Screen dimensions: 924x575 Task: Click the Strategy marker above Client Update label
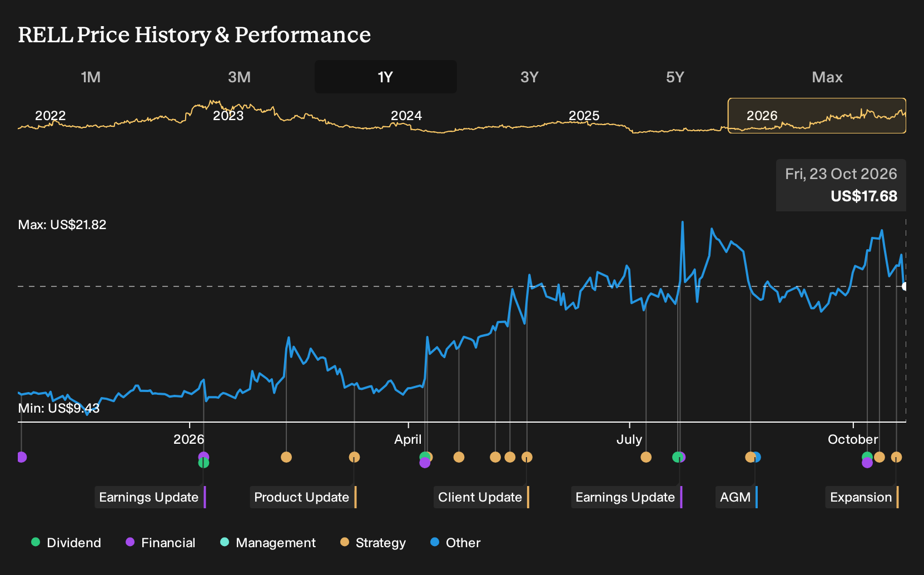tap(527, 457)
